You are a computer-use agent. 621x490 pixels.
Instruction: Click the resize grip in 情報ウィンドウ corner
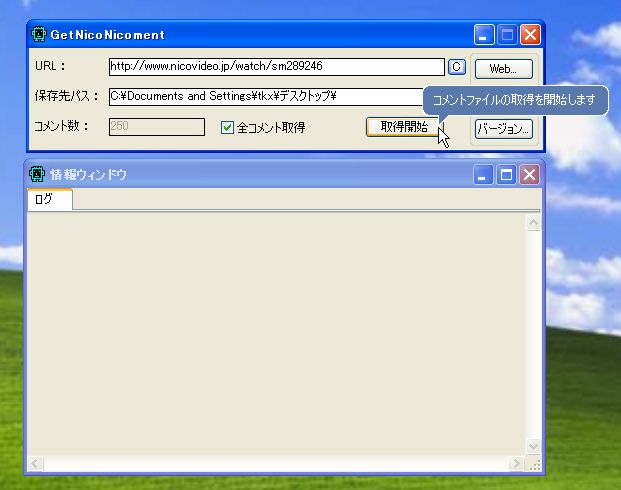pos(534,464)
